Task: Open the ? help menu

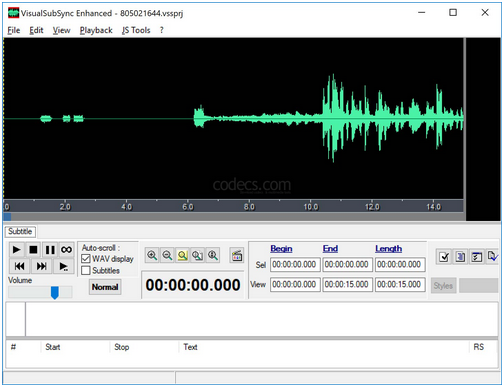Action: [x=162, y=30]
